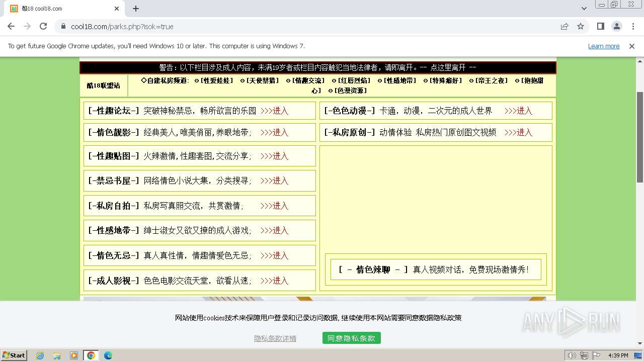This screenshot has height=362, width=644.
Task: View privacy details via 隐私条款详情
Action: click(x=275, y=338)
